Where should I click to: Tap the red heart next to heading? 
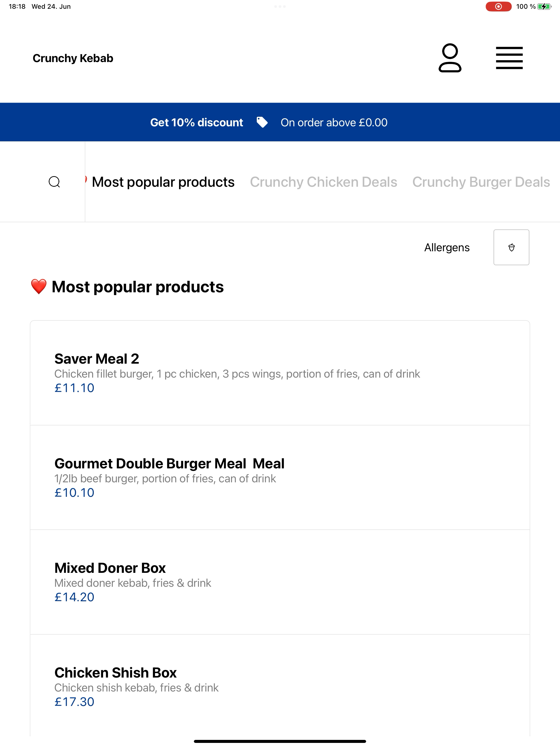39,287
